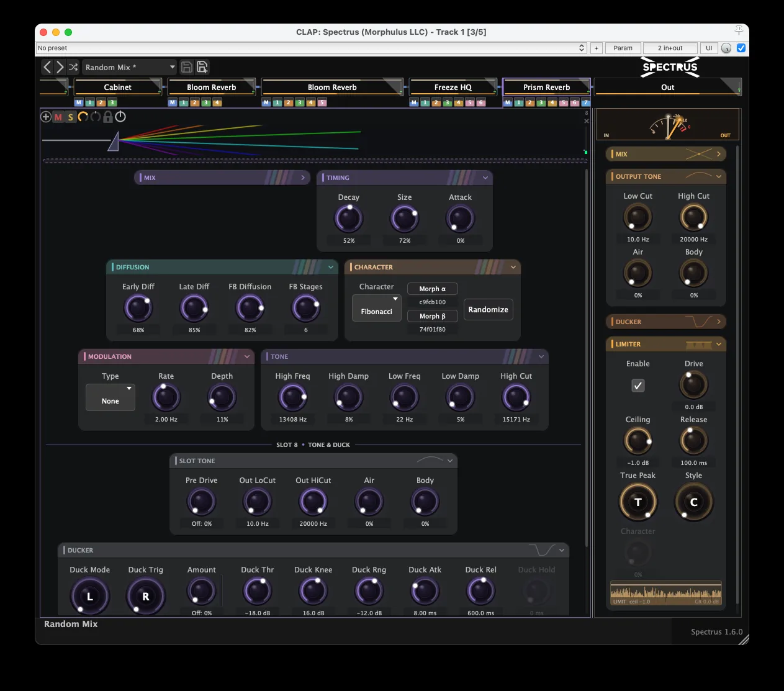Image resolution: width=784 pixels, height=691 pixels.
Task: Click the limiter gain reduction graph
Action: [666, 593]
